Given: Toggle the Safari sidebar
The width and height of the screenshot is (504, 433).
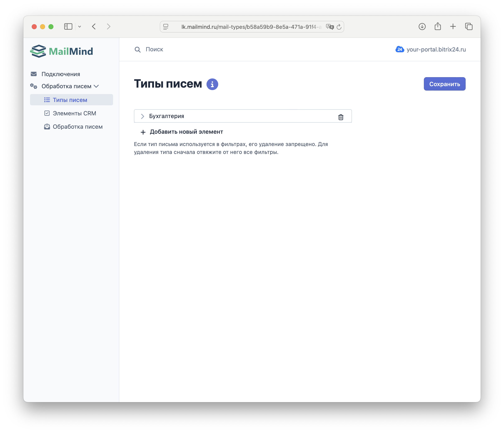Looking at the screenshot, I should (68, 26).
